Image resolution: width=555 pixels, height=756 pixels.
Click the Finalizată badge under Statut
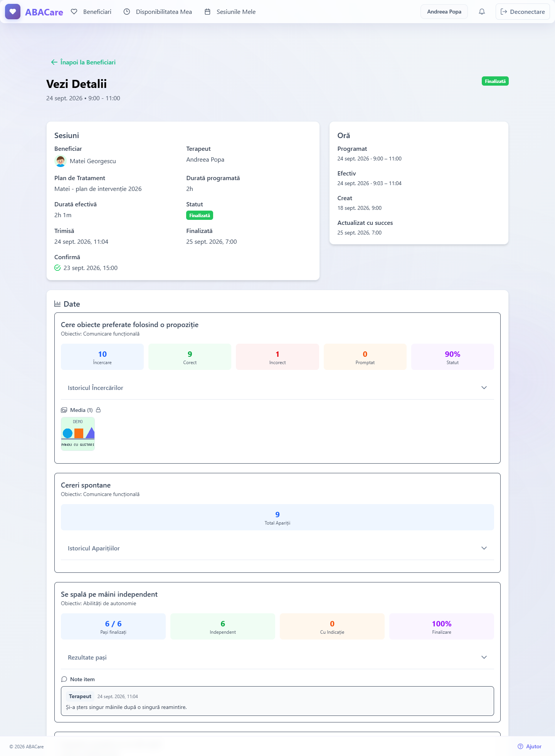[200, 215]
